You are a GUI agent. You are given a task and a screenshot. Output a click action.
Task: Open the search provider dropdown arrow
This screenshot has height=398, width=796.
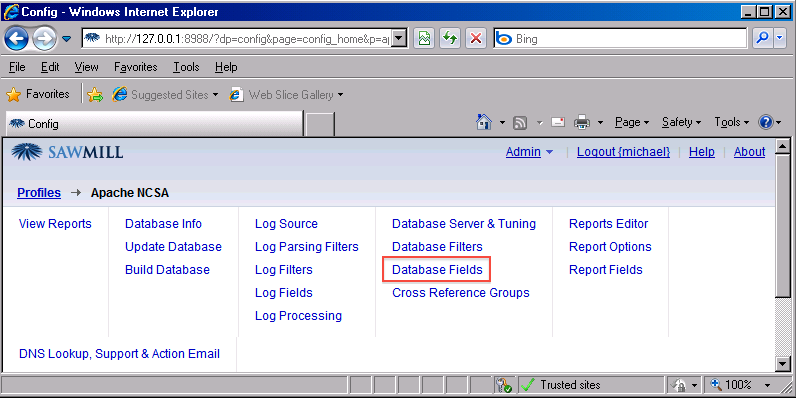780,39
